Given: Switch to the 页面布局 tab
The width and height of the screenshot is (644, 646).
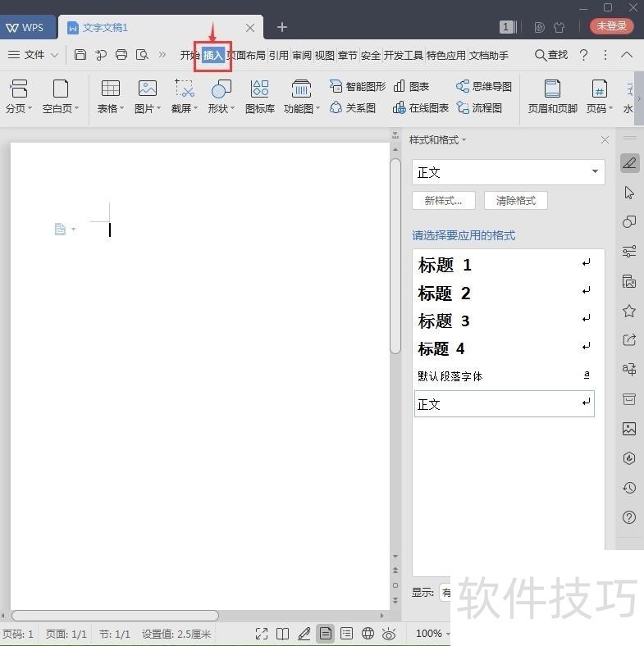Looking at the screenshot, I should 246,55.
